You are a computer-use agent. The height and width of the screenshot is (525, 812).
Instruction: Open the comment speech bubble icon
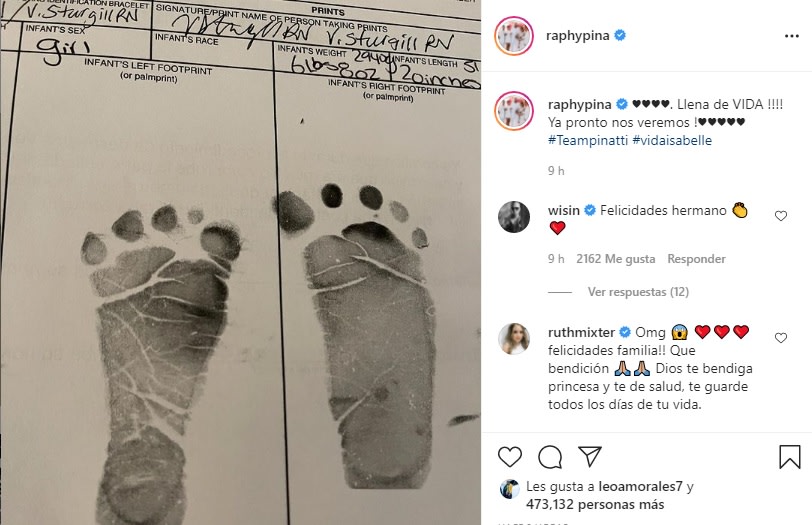click(x=550, y=457)
